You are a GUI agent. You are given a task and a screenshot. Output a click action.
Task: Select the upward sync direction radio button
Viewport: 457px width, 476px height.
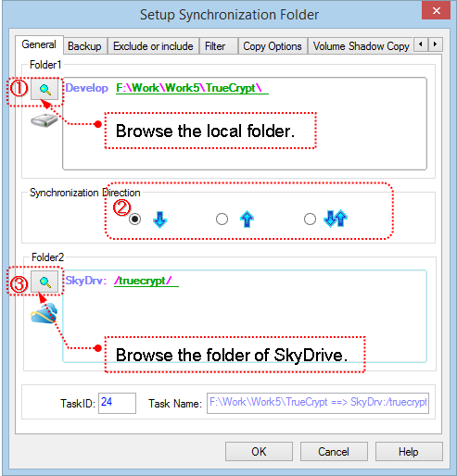pos(222,219)
